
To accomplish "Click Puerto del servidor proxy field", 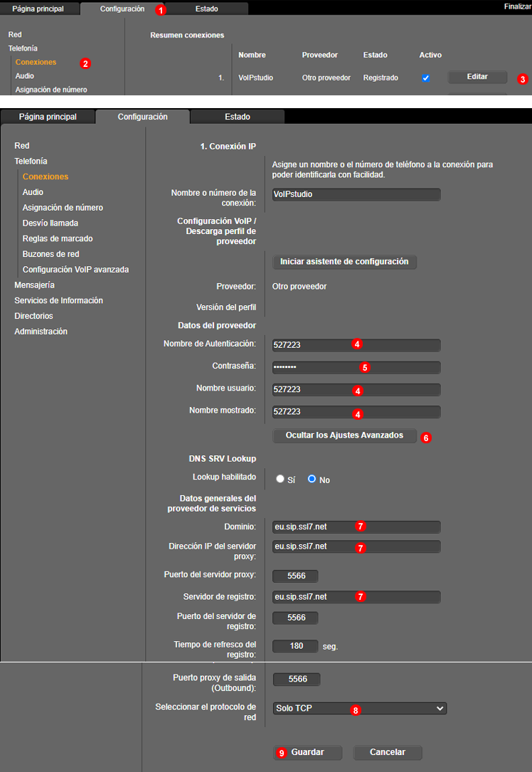I will coord(295,576).
